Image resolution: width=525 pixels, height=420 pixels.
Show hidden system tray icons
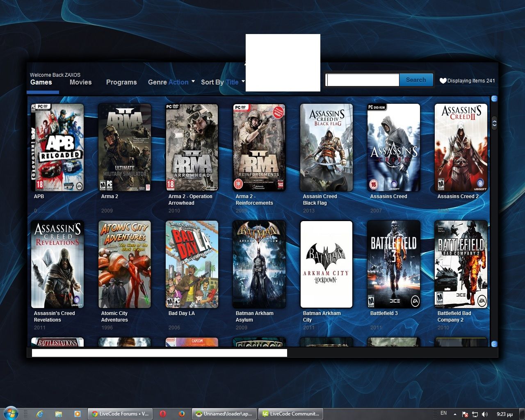[x=455, y=414]
